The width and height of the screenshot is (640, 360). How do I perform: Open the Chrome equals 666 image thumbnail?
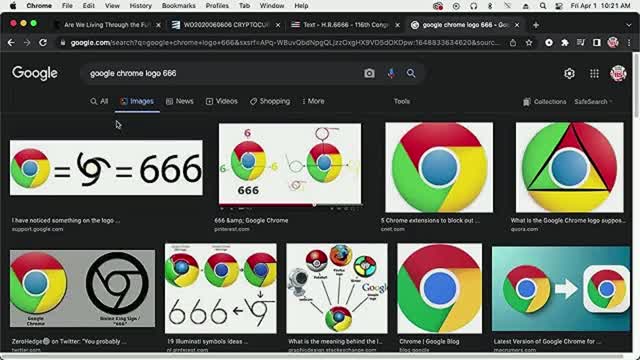tap(106, 168)
